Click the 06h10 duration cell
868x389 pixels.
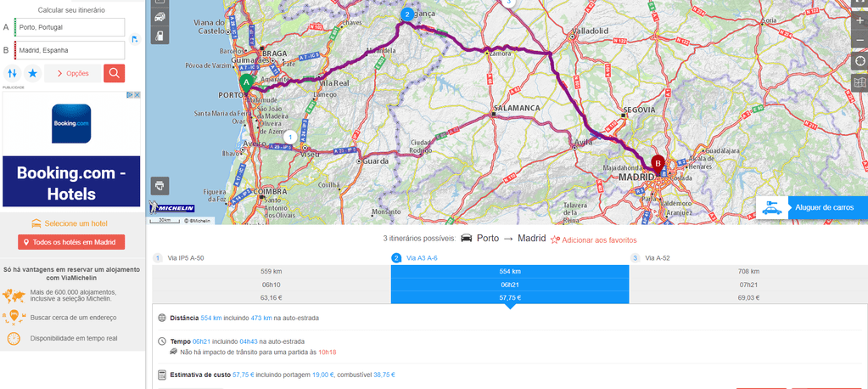point(272,285)
